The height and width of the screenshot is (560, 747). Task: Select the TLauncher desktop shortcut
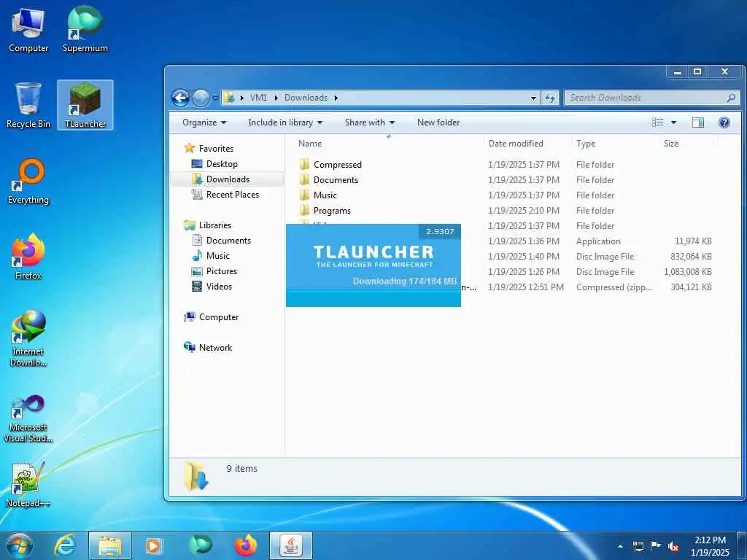pos(85,105)
